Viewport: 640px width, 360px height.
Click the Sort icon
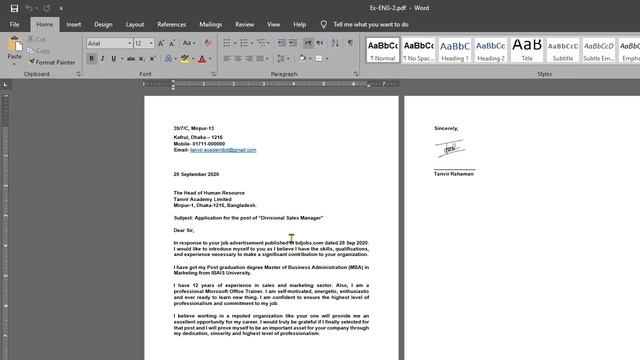point(335,43)
